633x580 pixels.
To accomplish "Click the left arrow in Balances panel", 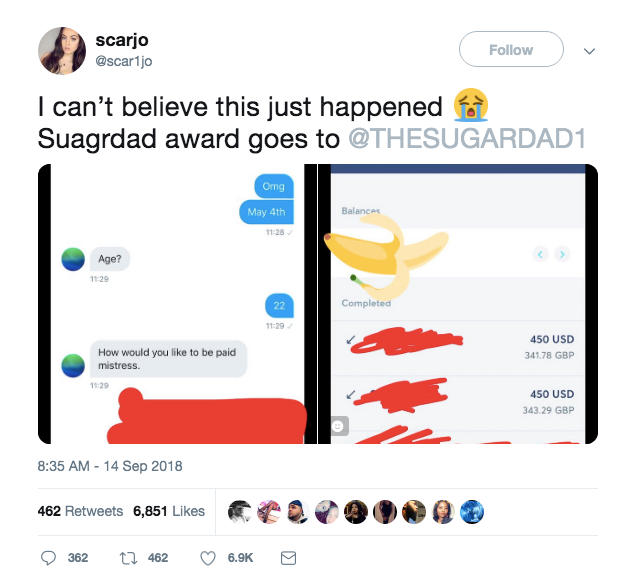I will pyautogui.click(x=540, y=254).
